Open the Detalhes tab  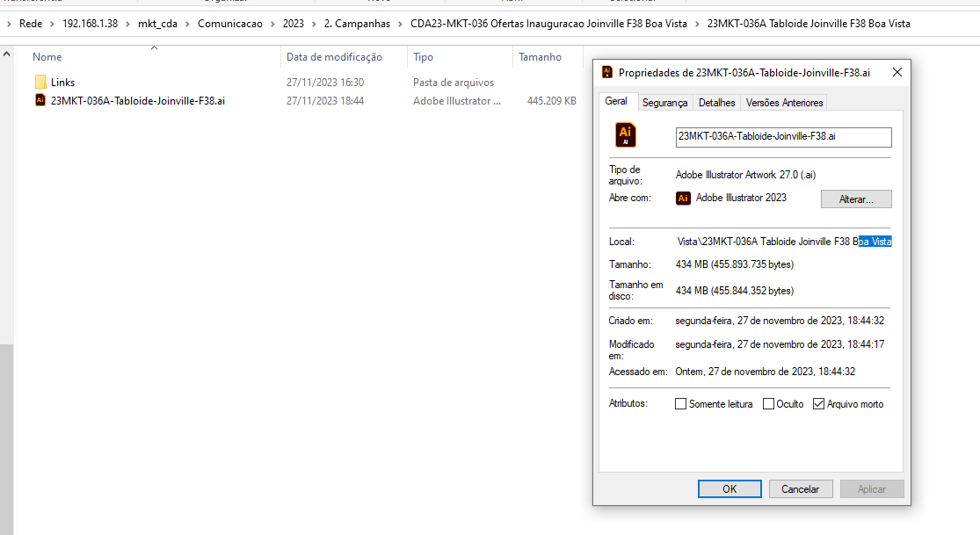pos(717,103)
